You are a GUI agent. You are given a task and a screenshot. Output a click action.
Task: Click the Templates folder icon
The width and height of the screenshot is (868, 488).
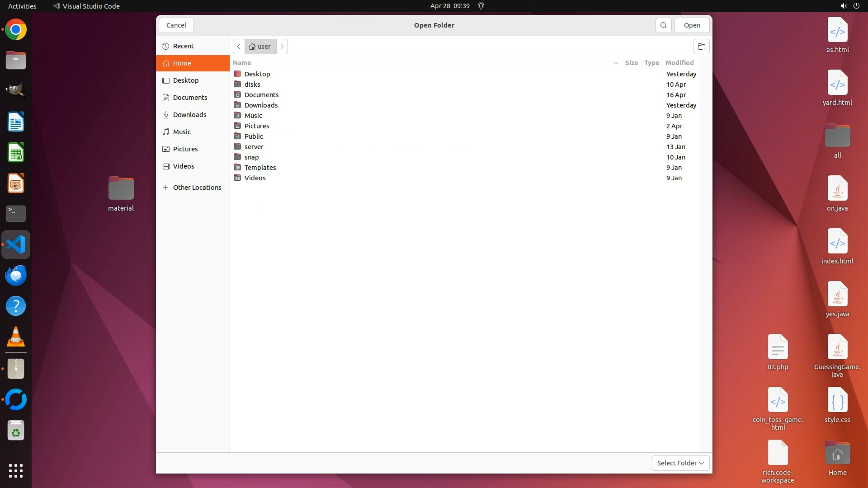237,168
